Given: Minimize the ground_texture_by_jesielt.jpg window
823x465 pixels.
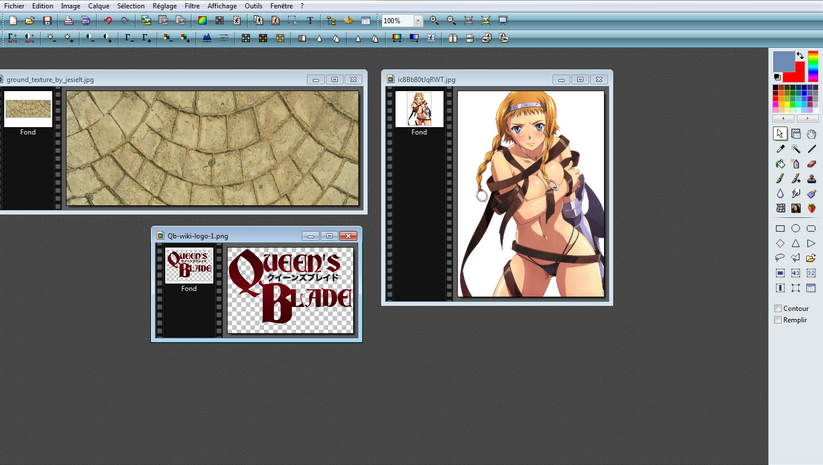Looking at the screenshot, I should 315,80.
